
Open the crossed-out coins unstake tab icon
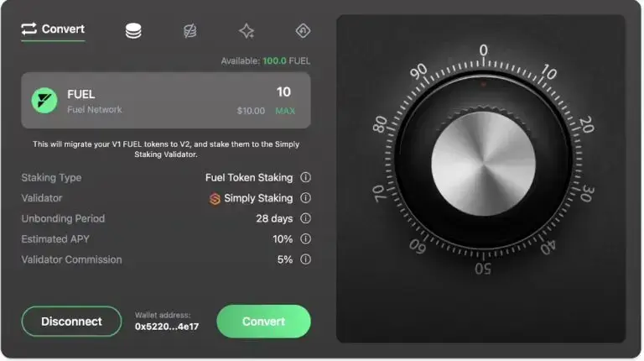190,30
